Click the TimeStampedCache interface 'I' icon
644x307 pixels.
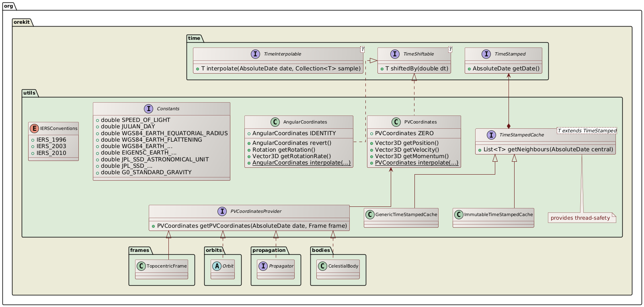click(x=491, y=135)
